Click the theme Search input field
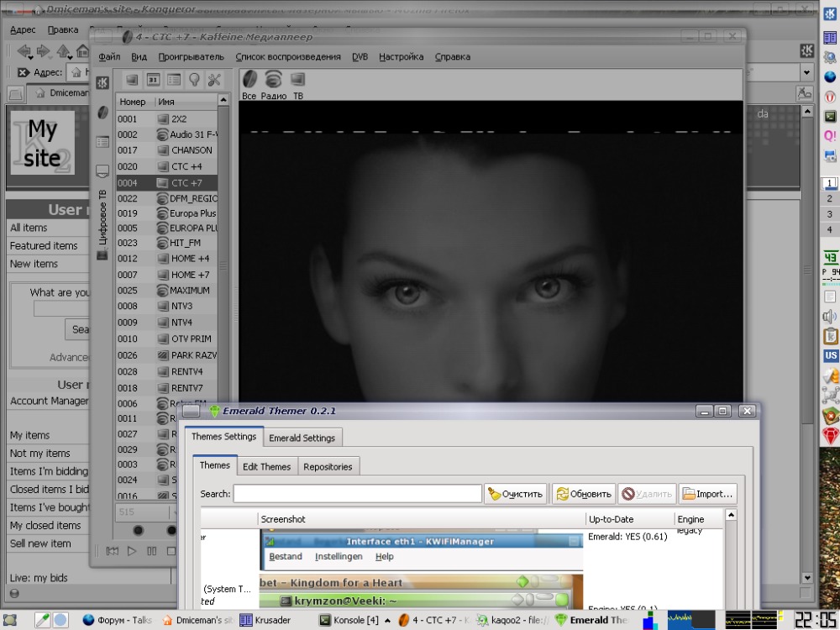 [x=357, y=494]
